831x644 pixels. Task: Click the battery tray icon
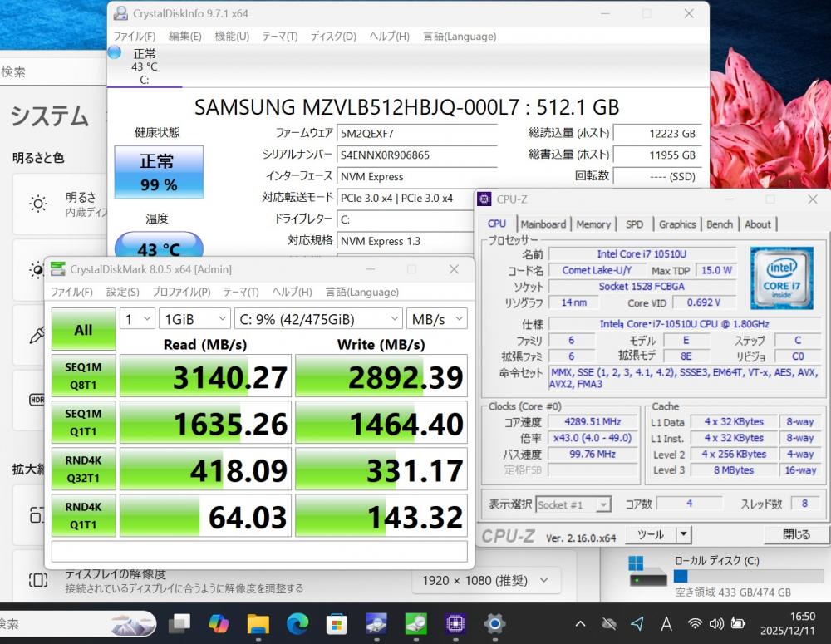click(738, 624)
